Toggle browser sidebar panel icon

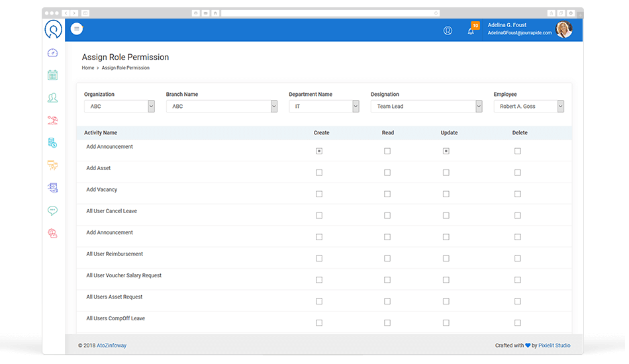coord(85,13)
